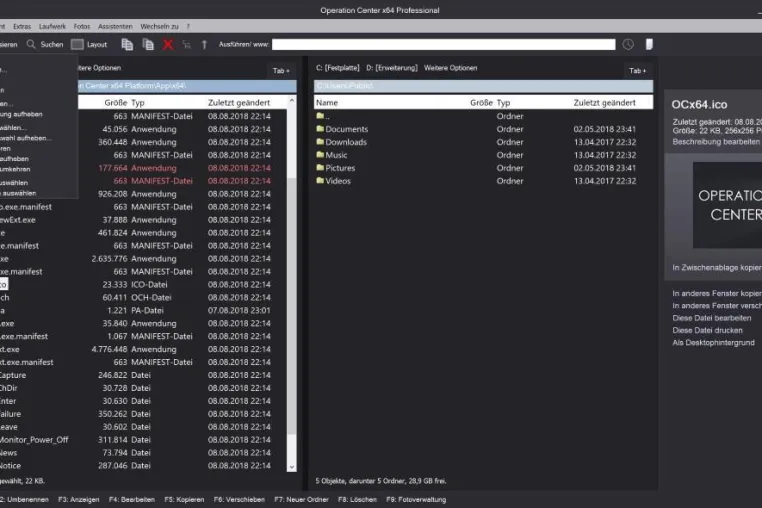The image size is (762, 508).
Task: Click the Documents folder icon
Action: (320, 129)
